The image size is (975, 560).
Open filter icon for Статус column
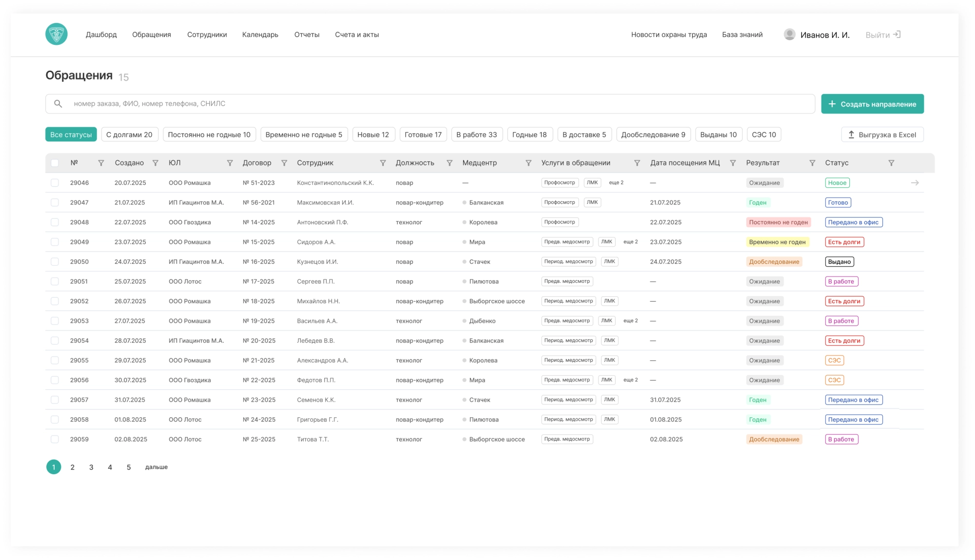(x=891, y=163)
